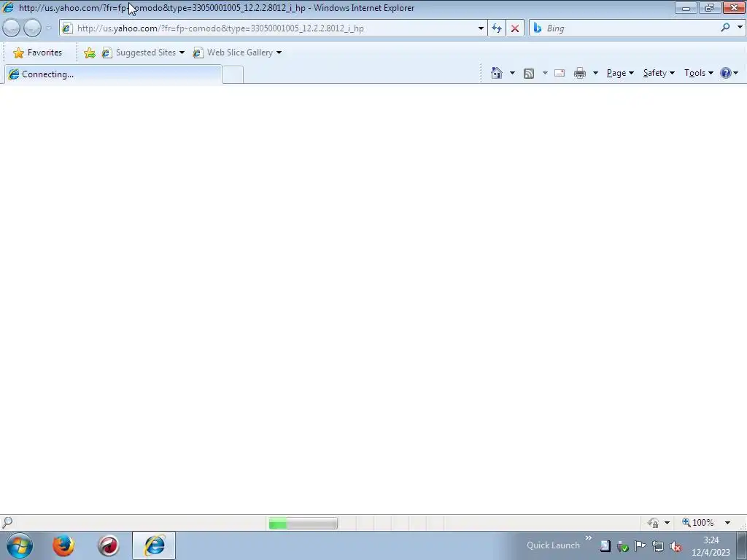Click the Read Mail icon
Screen dimensions: 747x560
560,73
